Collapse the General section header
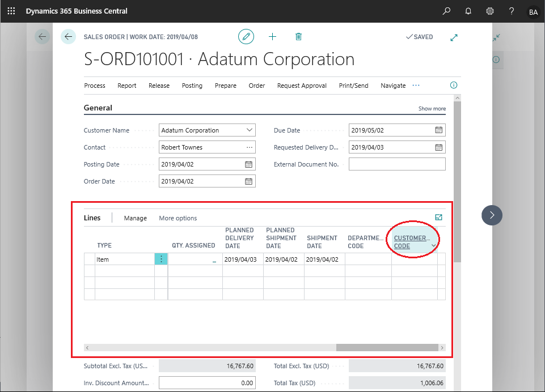 [x=98, y=108]
